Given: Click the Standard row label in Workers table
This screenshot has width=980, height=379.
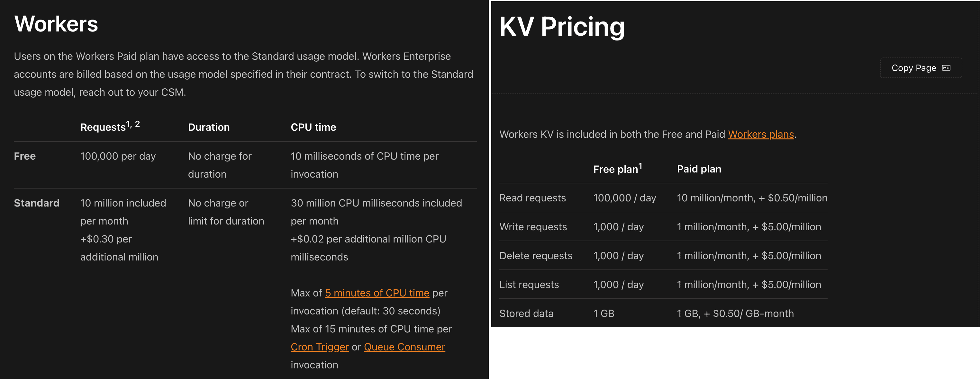Looking at the screenshot, I should click(x=37, y=203).
